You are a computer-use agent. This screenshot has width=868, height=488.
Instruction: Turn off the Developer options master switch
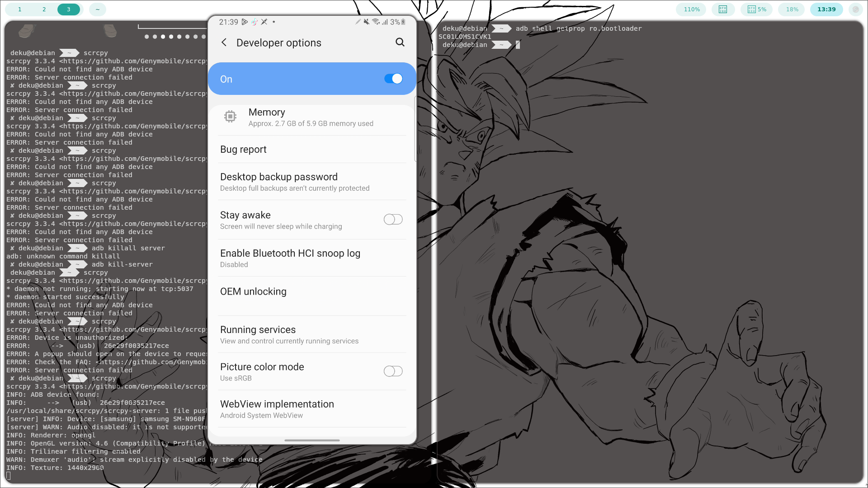393,79
